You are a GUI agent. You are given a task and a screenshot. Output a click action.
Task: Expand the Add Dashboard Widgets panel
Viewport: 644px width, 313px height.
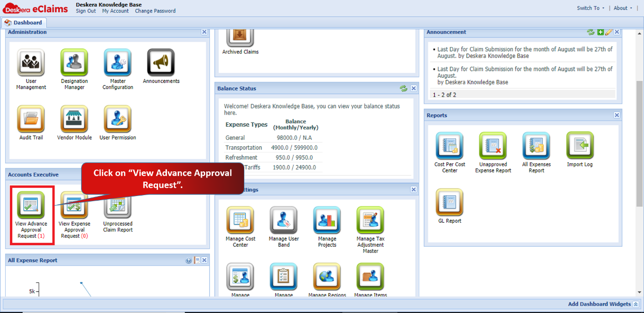click(636, 304)
